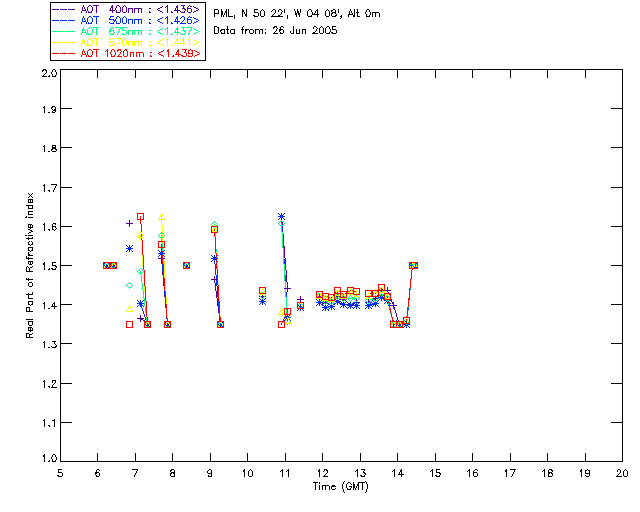Click the purple dashed line sample in legend

pyautogui.click(x=64, y=9)
